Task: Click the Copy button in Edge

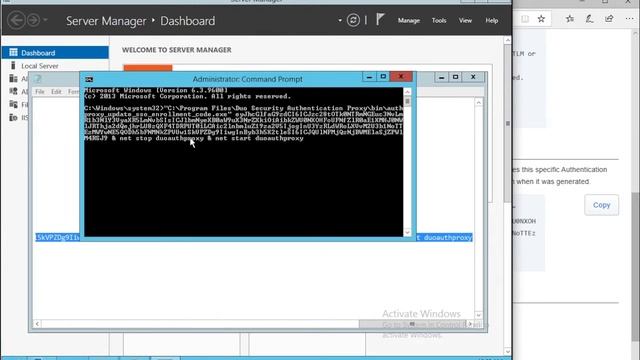Action: click(x=601, y=205)
